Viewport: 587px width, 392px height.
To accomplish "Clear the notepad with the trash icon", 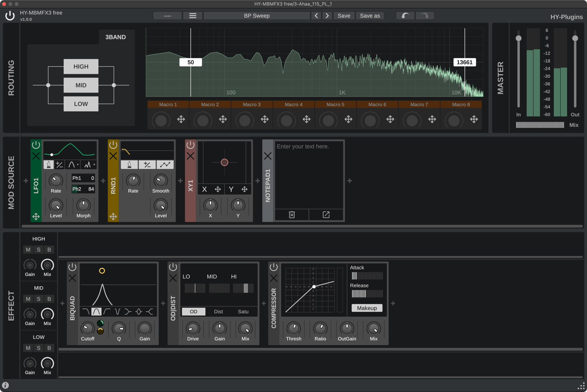I will (x=292, y=215).
